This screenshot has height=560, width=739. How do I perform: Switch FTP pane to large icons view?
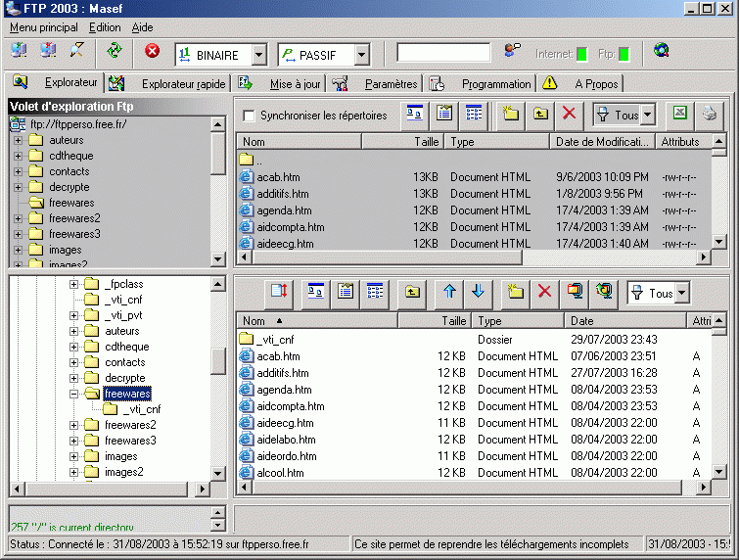pyautogui.click(x=415, y=115)
